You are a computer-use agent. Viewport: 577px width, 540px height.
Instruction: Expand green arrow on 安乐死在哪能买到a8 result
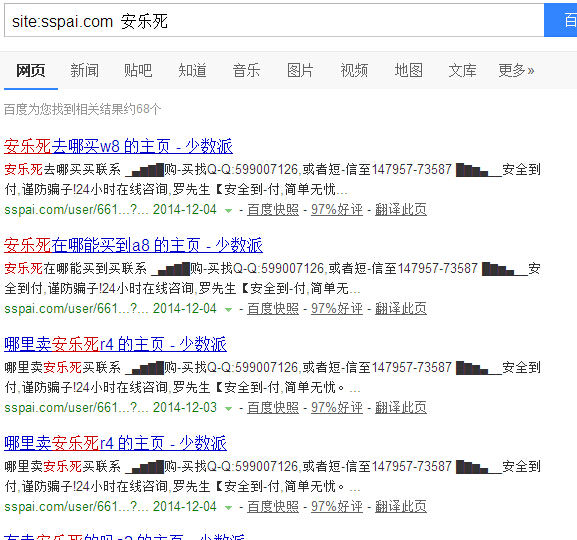[229, 310]
